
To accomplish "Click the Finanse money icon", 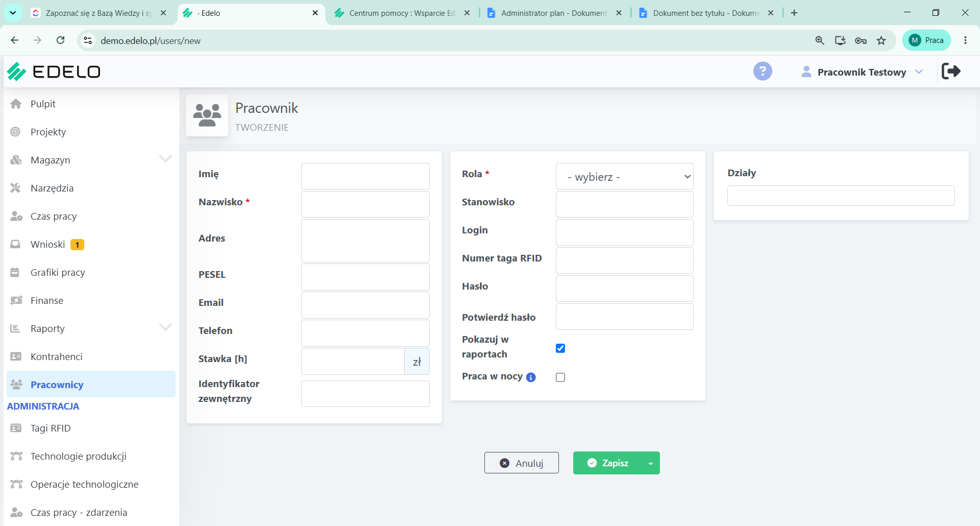I will coord(16,300).
